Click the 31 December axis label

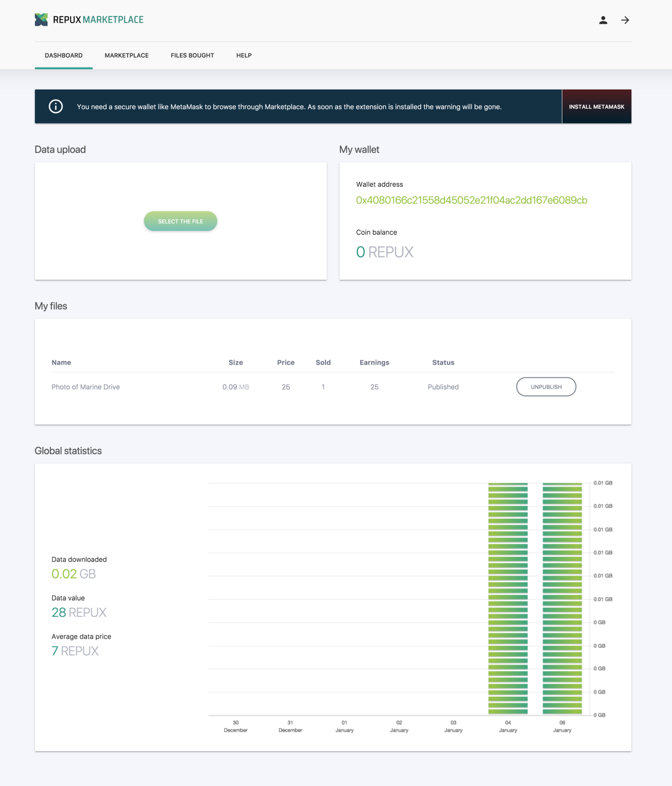(290, 726)
